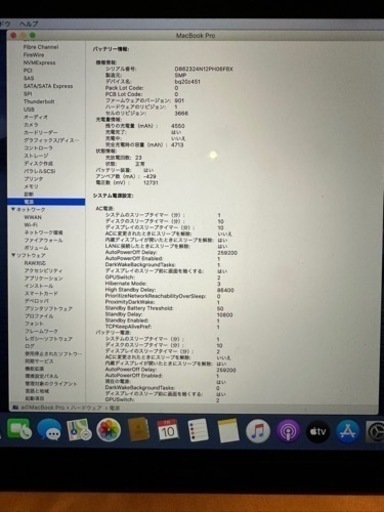Select フレームワーク in sidebar
Image resolution: width=384 pixels, height=512 pixels.
41,331
